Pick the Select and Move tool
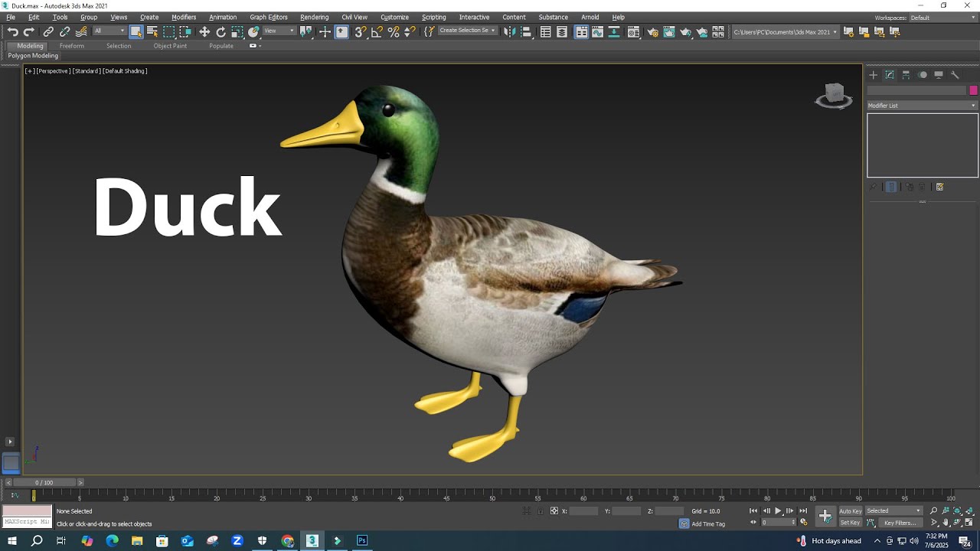 204,31
